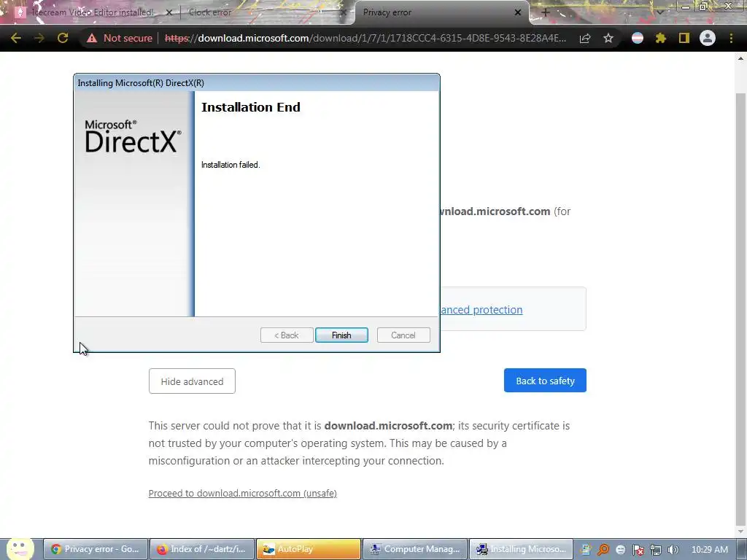Viewport: 747px width, 560px height.
Task: Click the Installation End heading
Action: [x=251, y=107]
